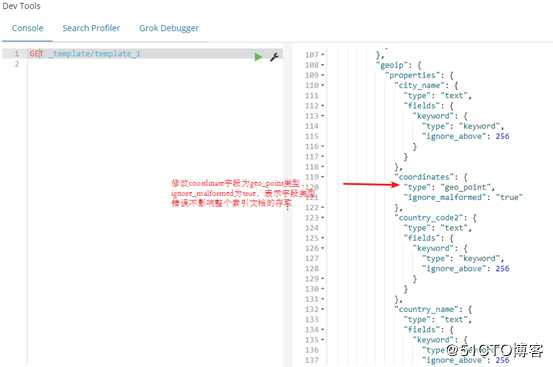
Task: Click the 256 value on line 128
Action: coord(502,269)
